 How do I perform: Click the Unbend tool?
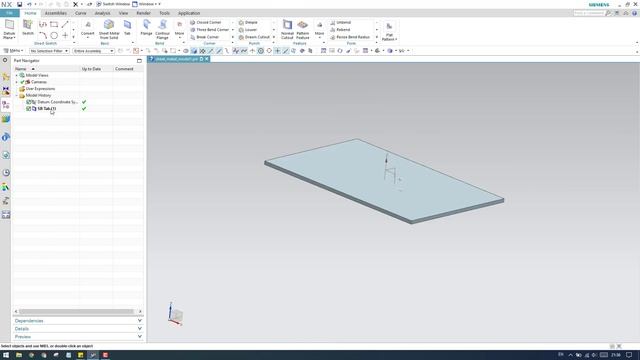[x=340, y=22]
